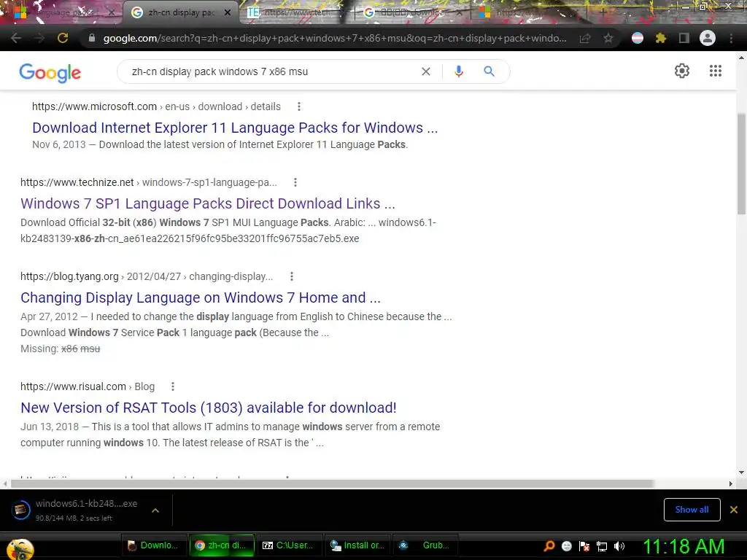Screen dimensions: 747x560
Task: Open the Action Center flag icon
Action: tap(584, 546)
